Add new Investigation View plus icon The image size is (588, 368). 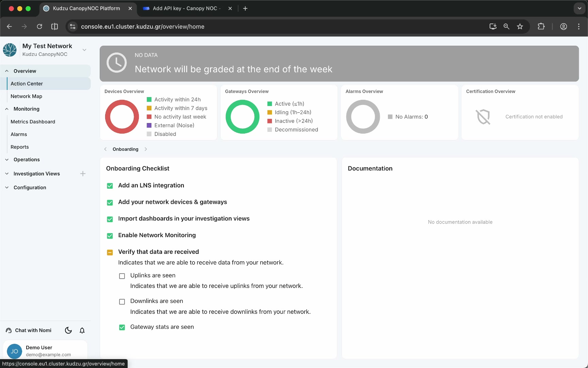[83, 174]
